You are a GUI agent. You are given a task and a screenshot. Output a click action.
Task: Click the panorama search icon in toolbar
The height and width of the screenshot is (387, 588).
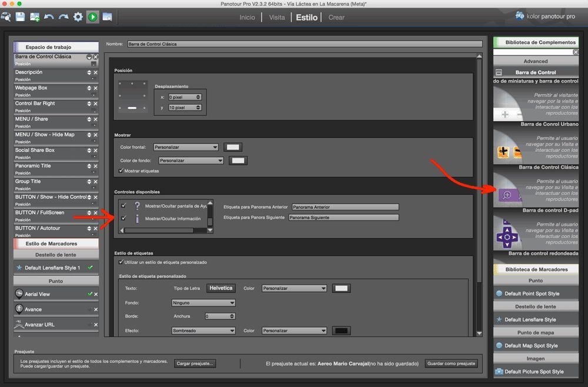point(6,17)
